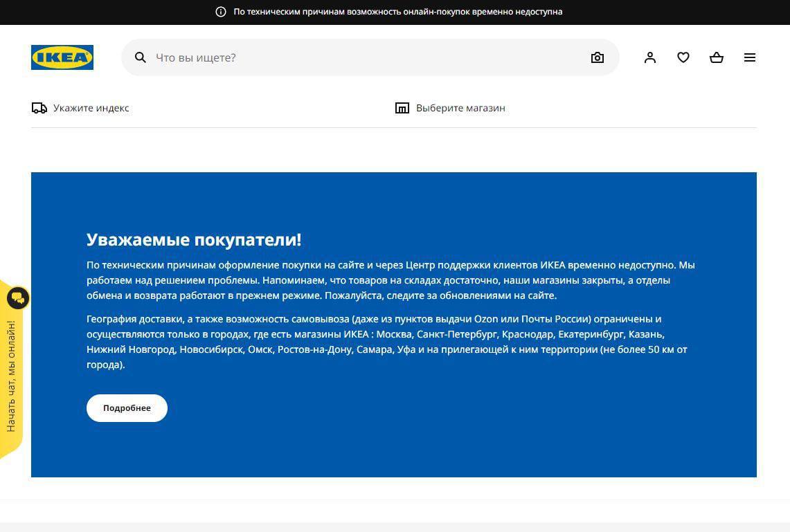
Task: Click the delivery truck icon
Action: [x=39, y=108]
